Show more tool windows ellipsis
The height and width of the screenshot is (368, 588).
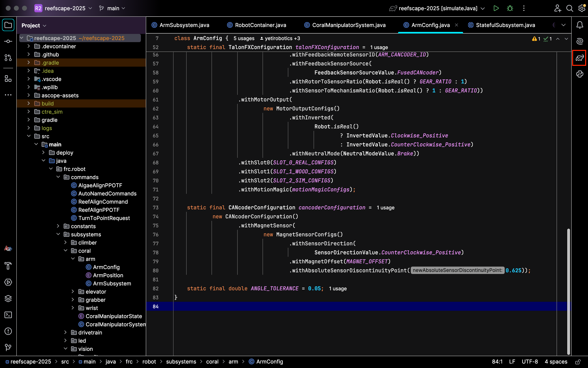8,95
